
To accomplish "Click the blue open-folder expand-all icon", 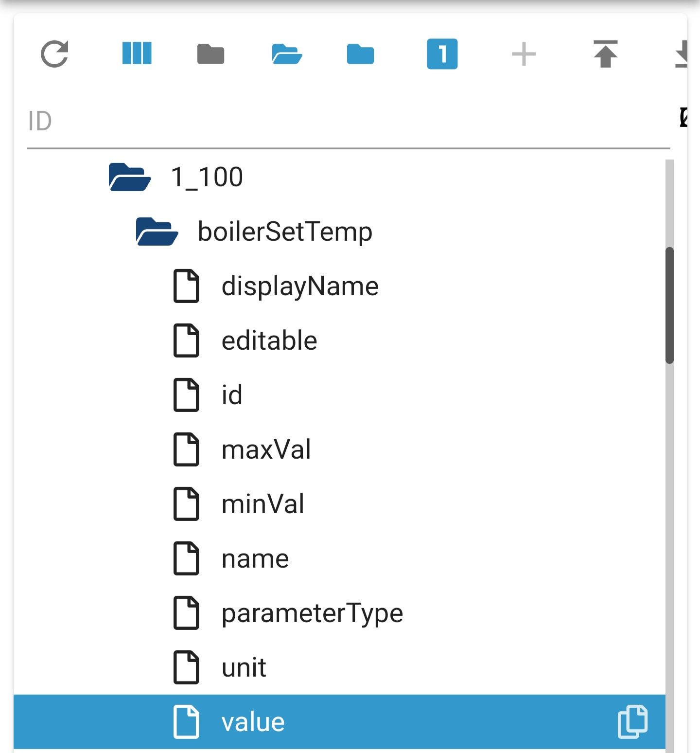I will pyautogui.click(x=287, y=54).
